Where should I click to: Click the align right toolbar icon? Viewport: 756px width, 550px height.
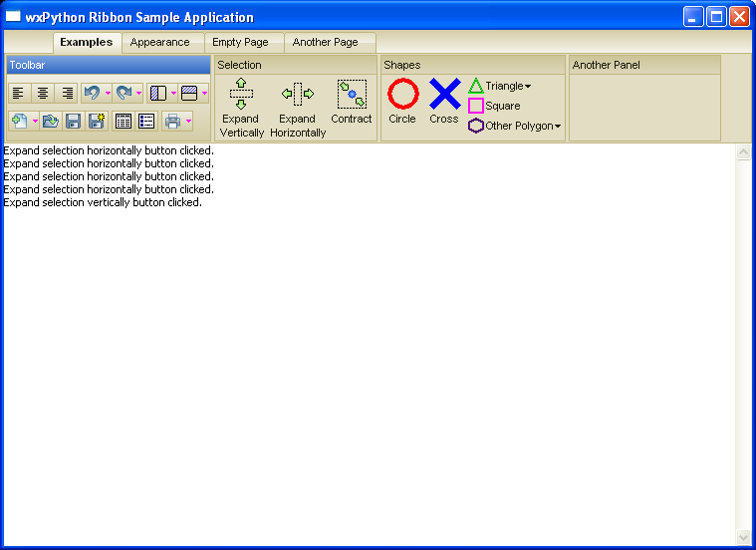tap(67, 93)
